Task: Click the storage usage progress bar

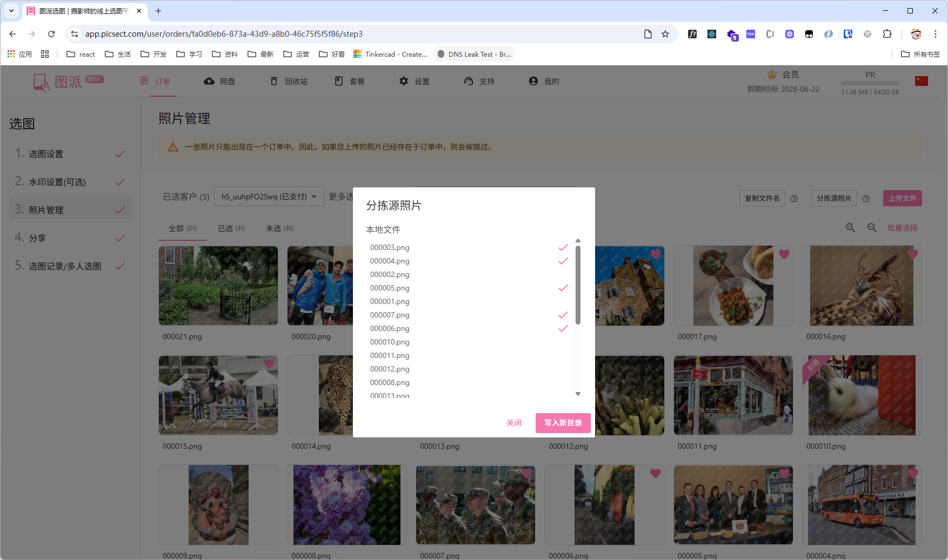Action: pyautogui.click(x=869, y=82)
